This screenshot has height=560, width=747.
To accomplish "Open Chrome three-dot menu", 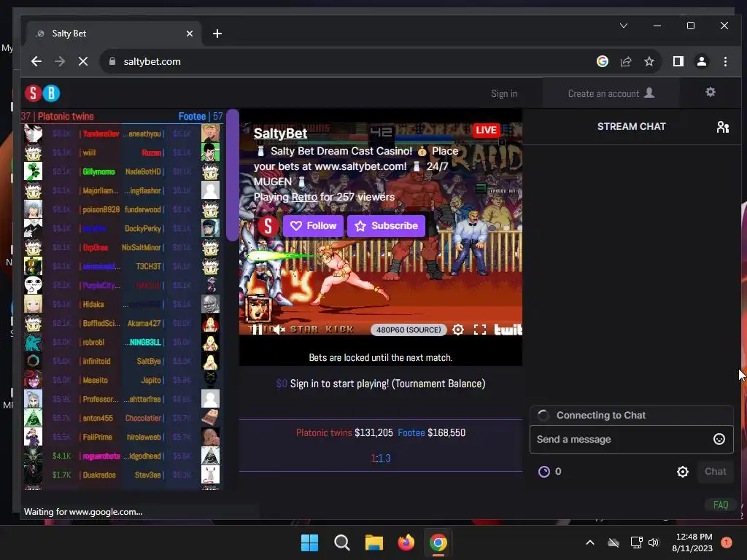I will (x=725, y=61).
